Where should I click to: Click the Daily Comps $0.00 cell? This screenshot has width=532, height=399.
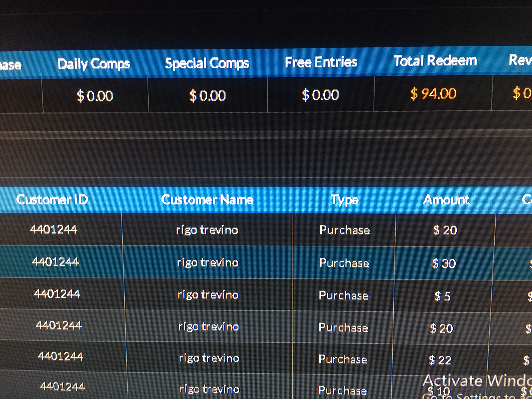(x=95, y=96)
